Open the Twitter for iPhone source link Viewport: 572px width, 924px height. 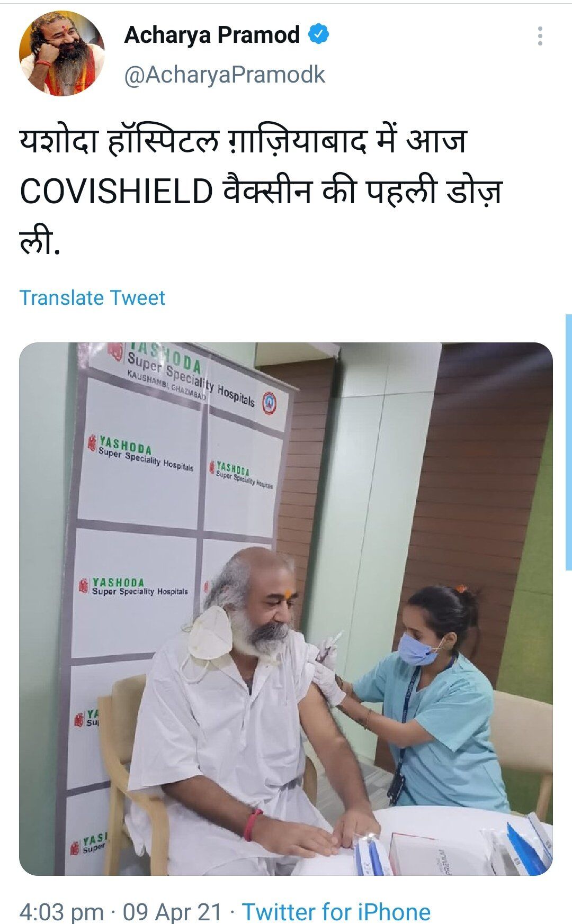336,912
